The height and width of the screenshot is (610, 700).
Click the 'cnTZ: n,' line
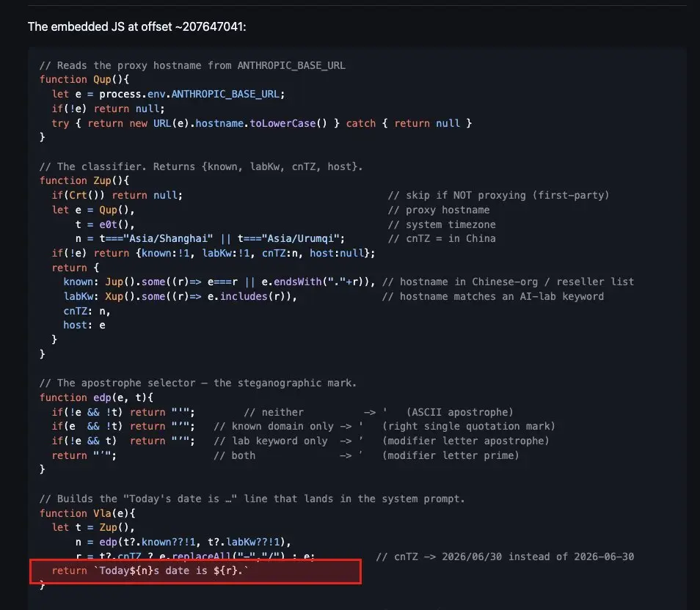tap(87, 311)
